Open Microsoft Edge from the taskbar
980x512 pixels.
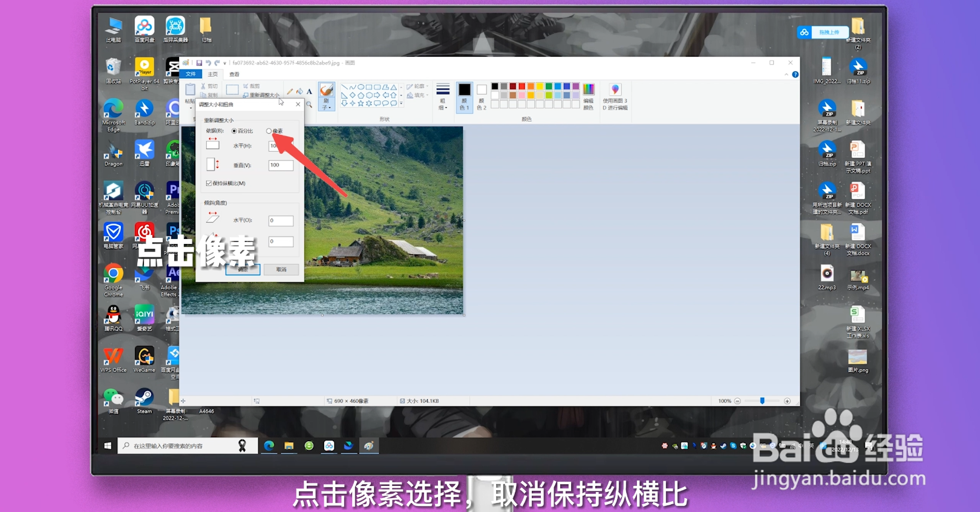pyautogui.click(x=269, y=446)
